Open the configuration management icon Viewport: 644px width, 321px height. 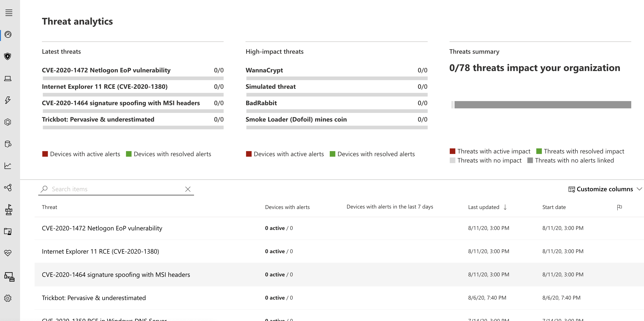point(9,277)
